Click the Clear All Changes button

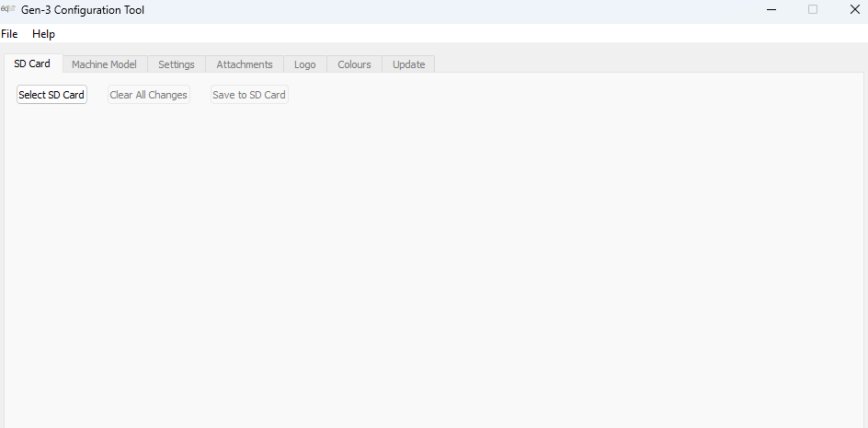pos(148,95)
